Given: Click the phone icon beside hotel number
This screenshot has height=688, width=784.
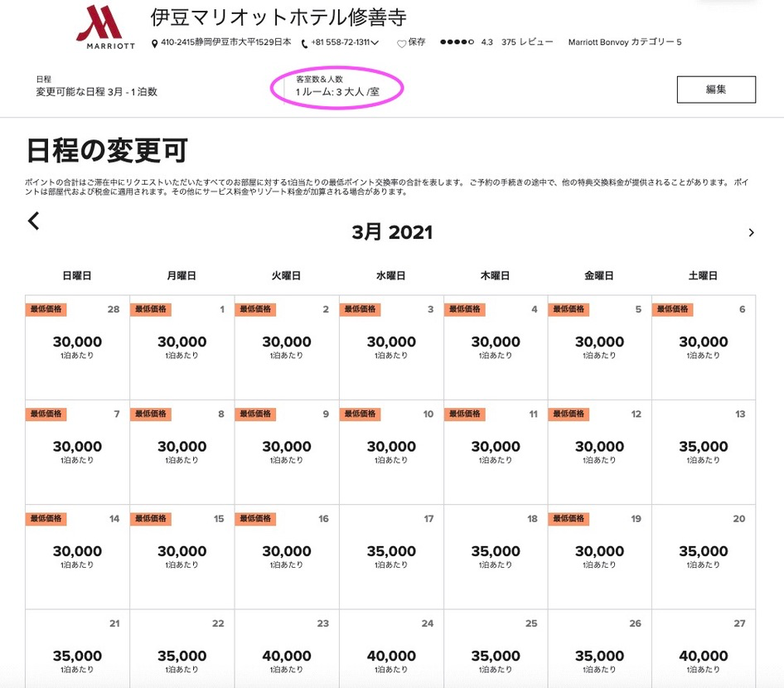Looking at the screenshot, I should [x=305, y=43].
